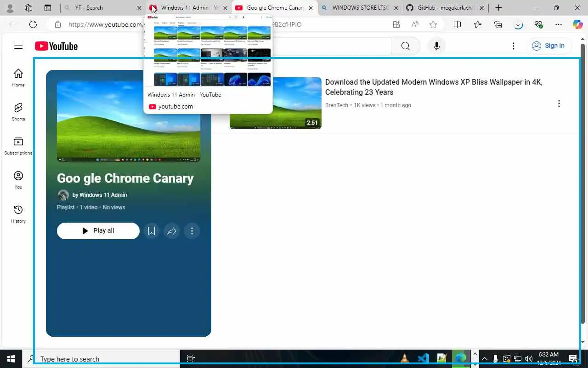Open volume control in system tray
This screenshot has width=588, height=368.
529,359
